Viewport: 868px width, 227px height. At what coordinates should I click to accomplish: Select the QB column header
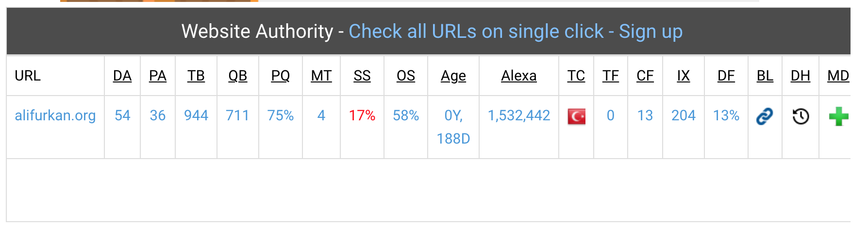click(x=238, y=76)
